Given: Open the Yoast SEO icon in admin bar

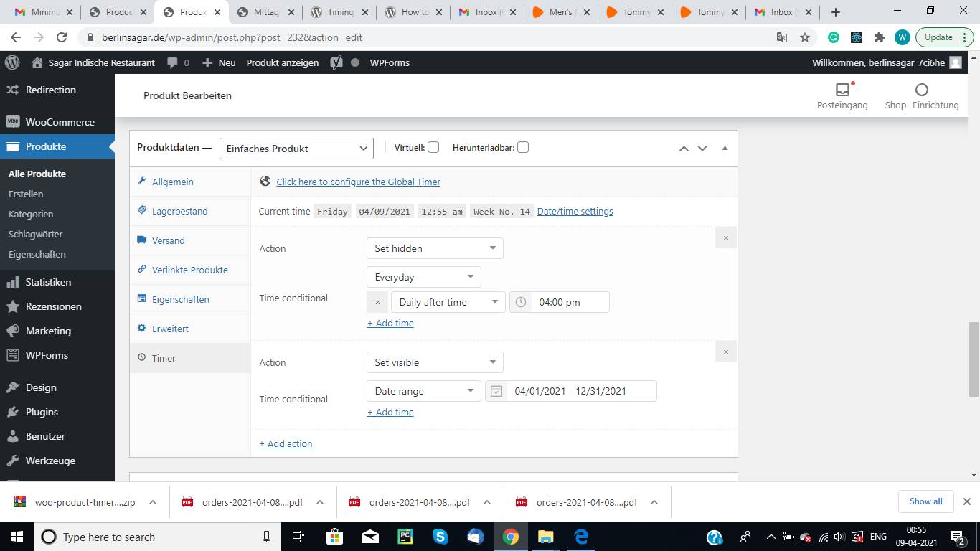Looking at the screenshot, I should 336,62.
